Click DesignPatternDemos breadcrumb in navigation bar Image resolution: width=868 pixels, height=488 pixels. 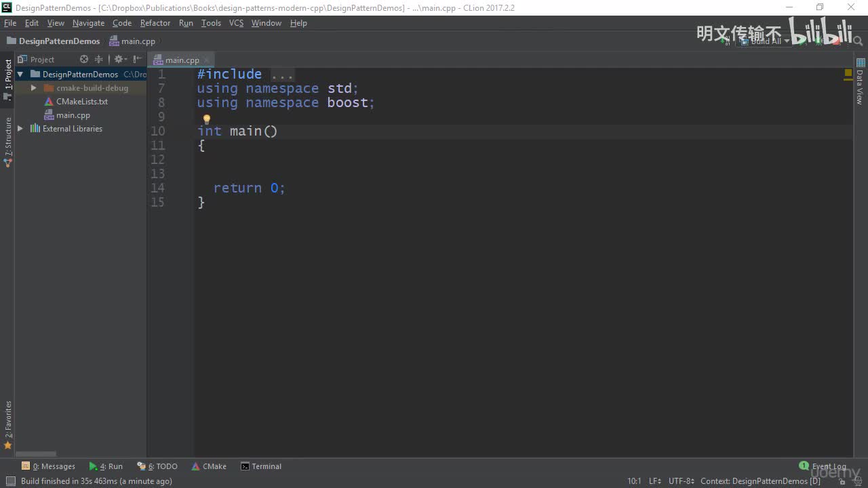pyautogui.click(x=54, y=41)
